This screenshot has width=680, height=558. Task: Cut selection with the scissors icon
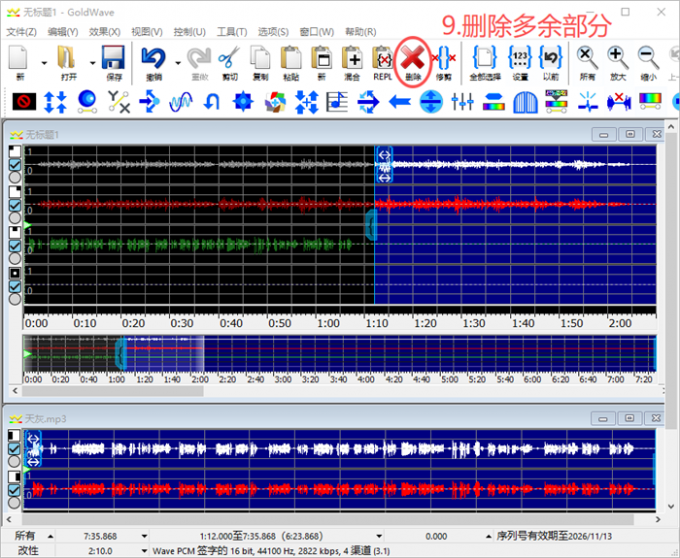click(x=229, y=58)
